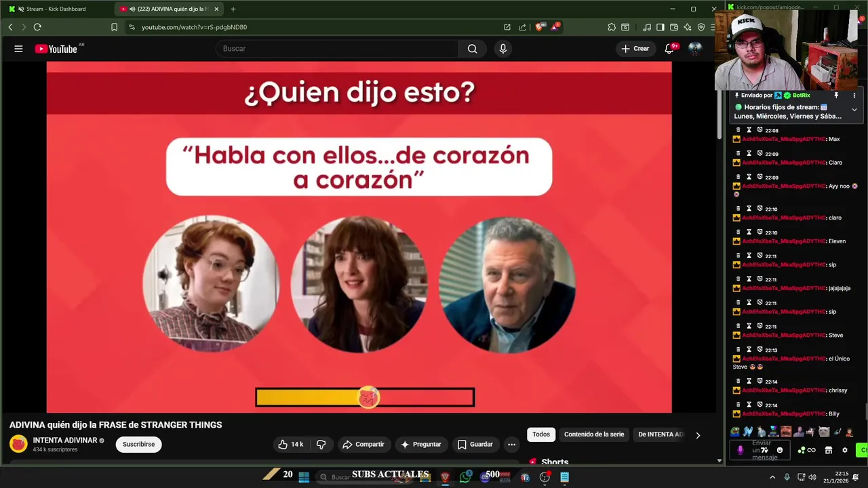Viewport: 868px width, 488px height.
Task: Expand more filter chips with right chevron
Action: (x=698, y=435)
